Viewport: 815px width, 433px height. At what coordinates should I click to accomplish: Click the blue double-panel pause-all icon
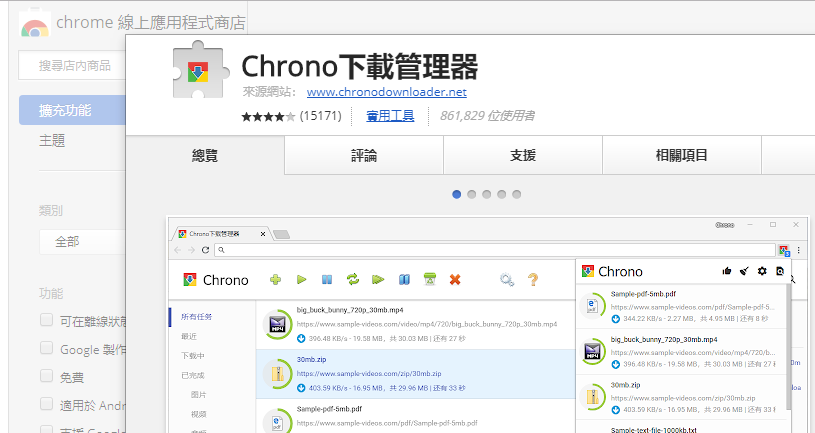404,280
